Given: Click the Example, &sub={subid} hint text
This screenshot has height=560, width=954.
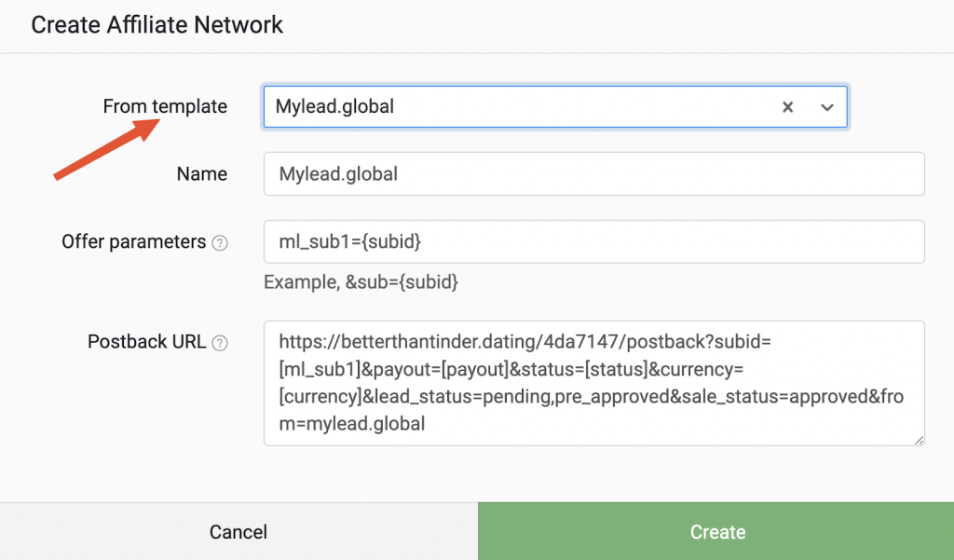Looking at the screenshot, I should (361, 281).
